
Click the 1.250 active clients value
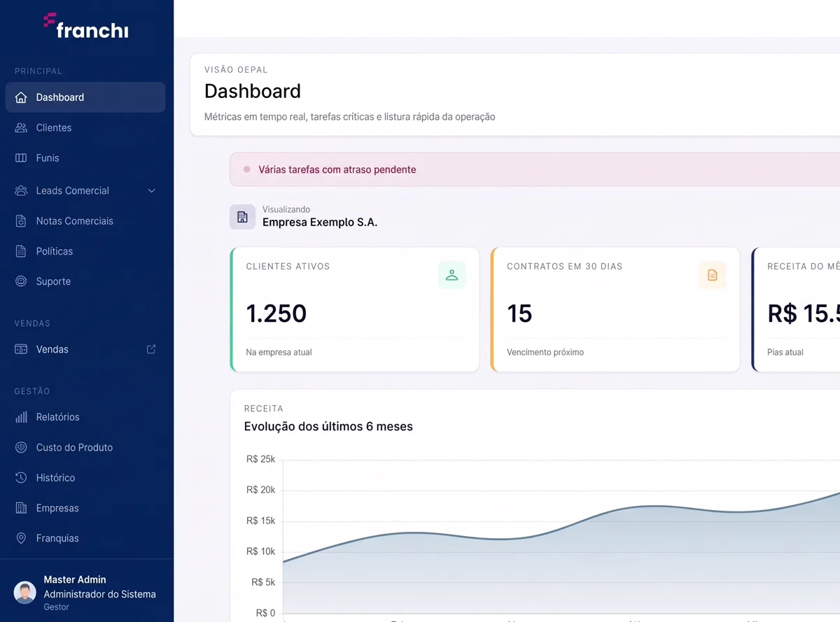point(276,313)
